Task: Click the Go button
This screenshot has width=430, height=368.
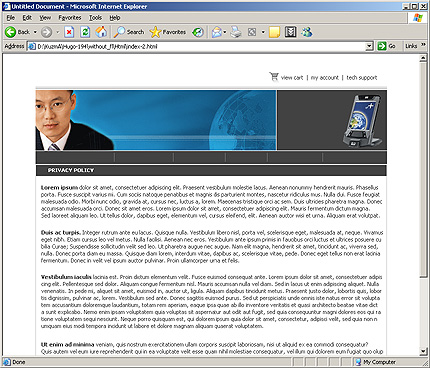Action: point(387,46)
